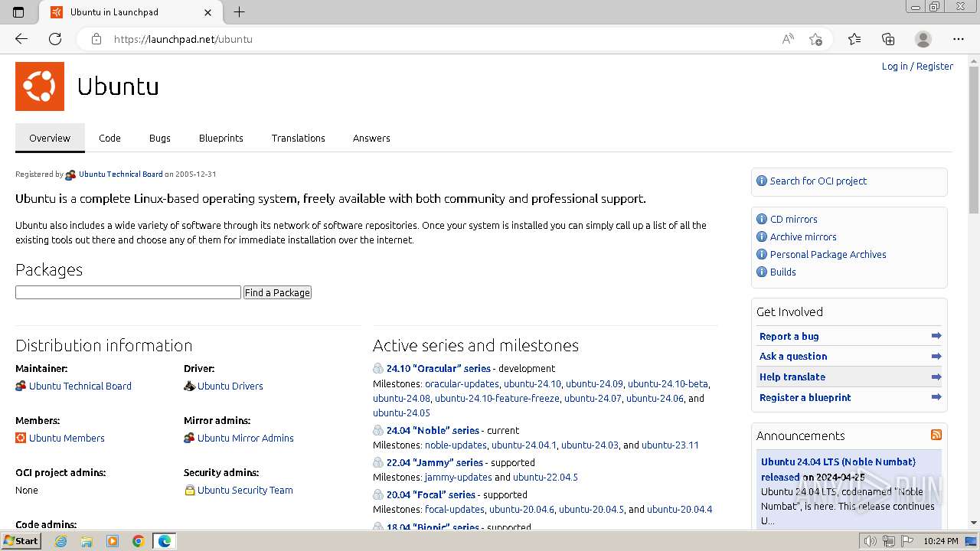Open the Favorites list icon
980x551 pixels.
(854, 39)
